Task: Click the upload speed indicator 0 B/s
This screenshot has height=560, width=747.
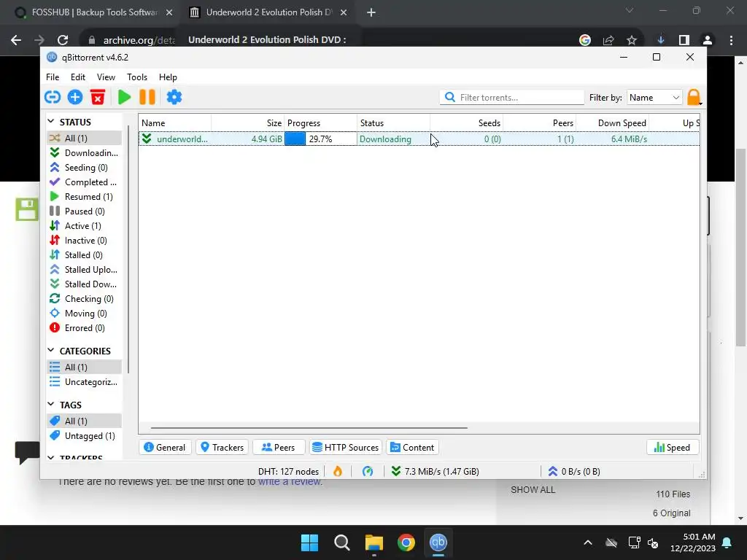Action: (574, 472)
